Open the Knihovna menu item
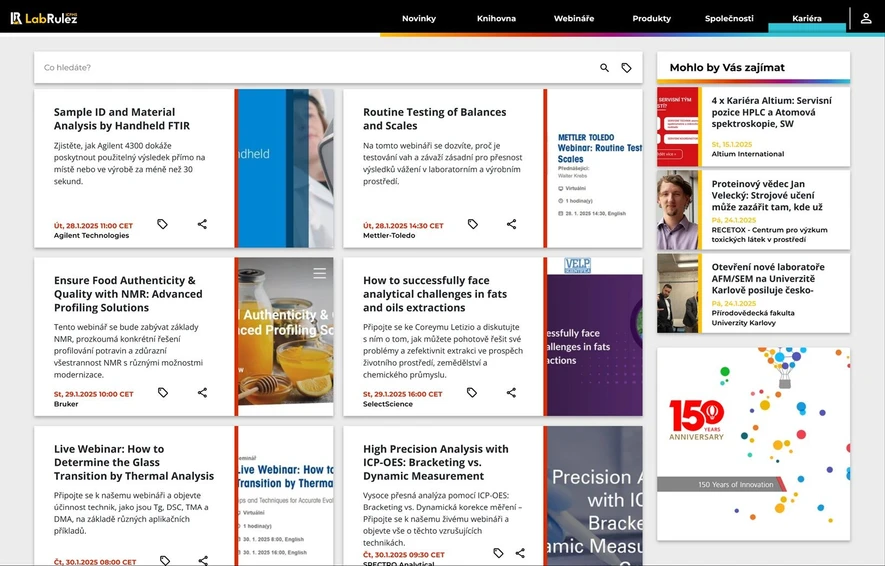 [496, 19]
